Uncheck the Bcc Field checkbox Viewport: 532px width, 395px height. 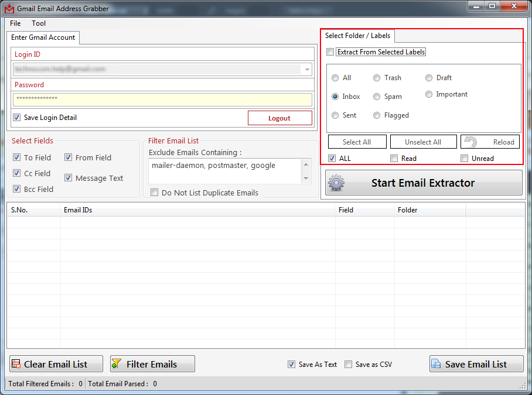click(x=16, y=188)
